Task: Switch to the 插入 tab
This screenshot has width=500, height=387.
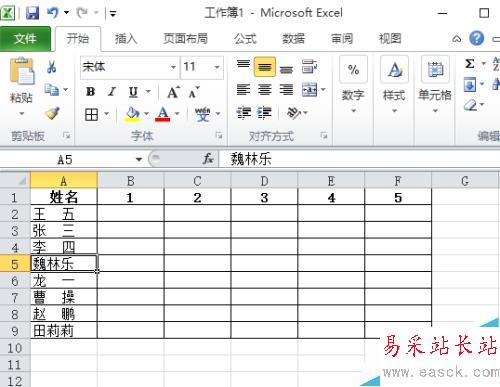Action: coord(126,39)
